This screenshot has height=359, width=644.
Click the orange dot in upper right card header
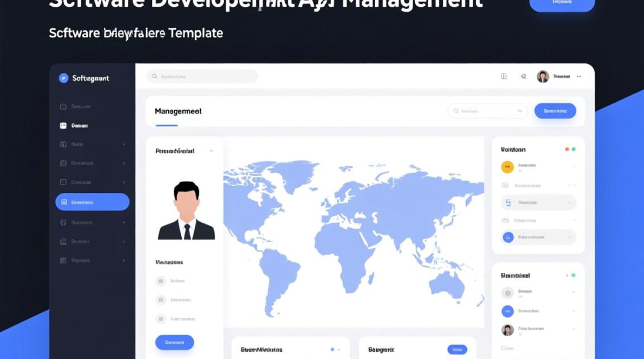567,149
